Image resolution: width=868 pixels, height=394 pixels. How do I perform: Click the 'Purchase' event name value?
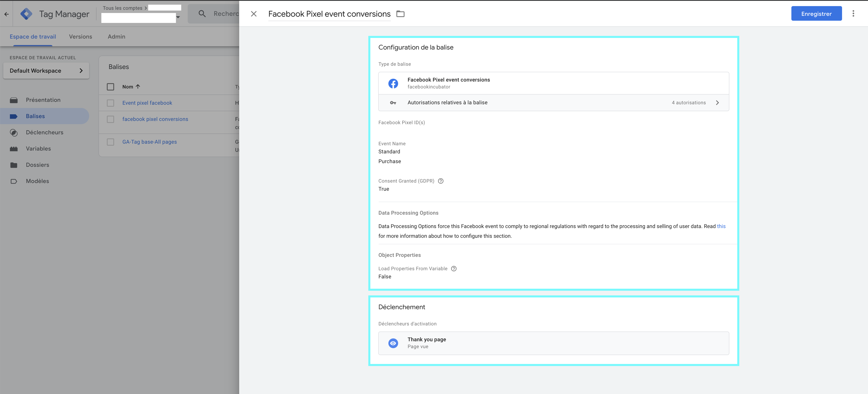click(x=389, y=161)
